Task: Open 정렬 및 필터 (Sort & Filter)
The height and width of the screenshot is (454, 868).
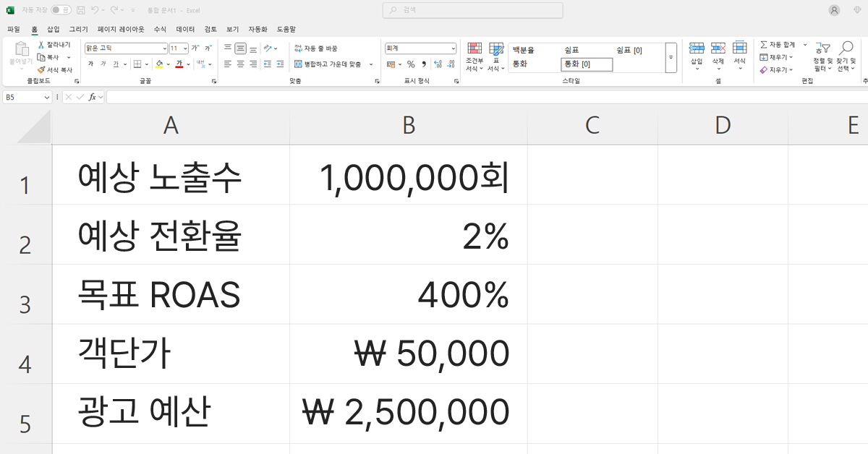Action: pos(822,57)
